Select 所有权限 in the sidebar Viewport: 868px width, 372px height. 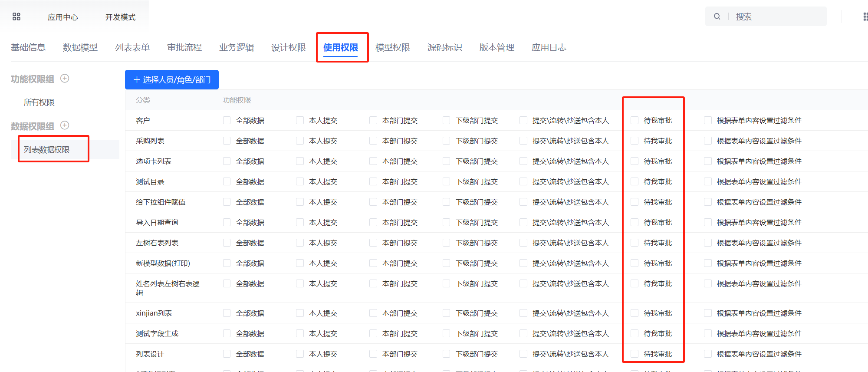click(39, 102)
